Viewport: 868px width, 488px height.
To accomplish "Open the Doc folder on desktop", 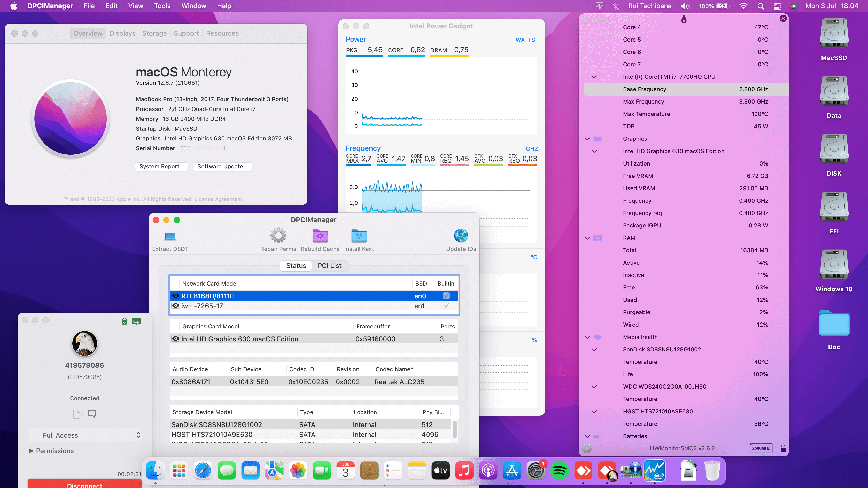I will (834, 323).
